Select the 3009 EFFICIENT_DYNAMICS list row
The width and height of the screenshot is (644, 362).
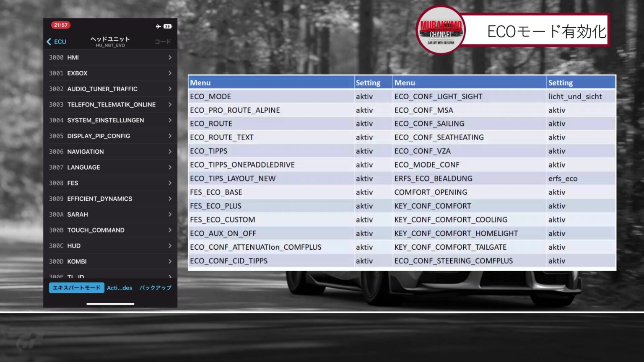coord(110,199)
